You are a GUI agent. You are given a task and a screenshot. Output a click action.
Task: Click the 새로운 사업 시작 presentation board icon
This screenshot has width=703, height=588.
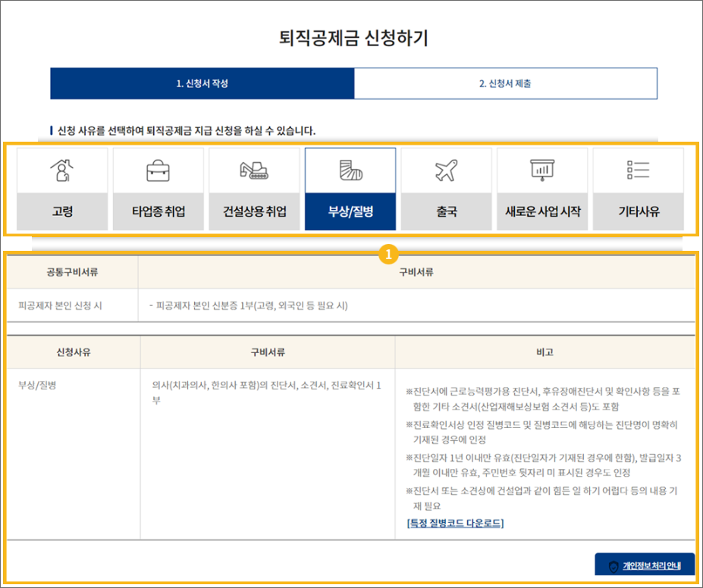click(x=542, y=168)
